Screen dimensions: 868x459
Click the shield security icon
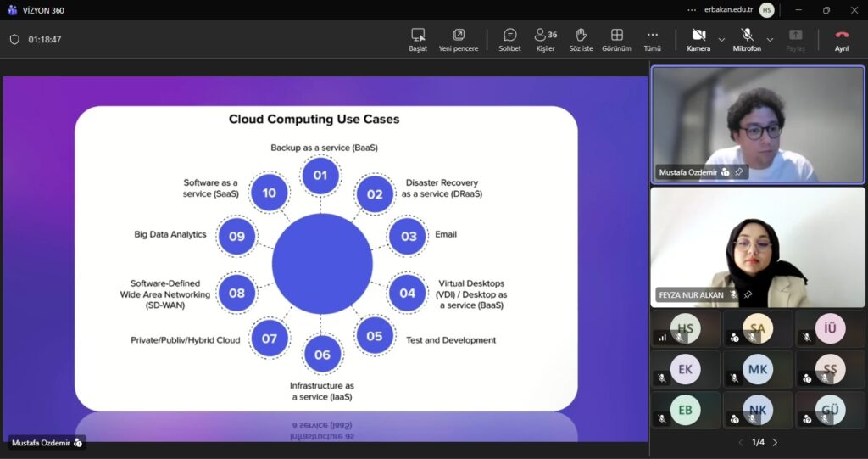tap(14, 40)
